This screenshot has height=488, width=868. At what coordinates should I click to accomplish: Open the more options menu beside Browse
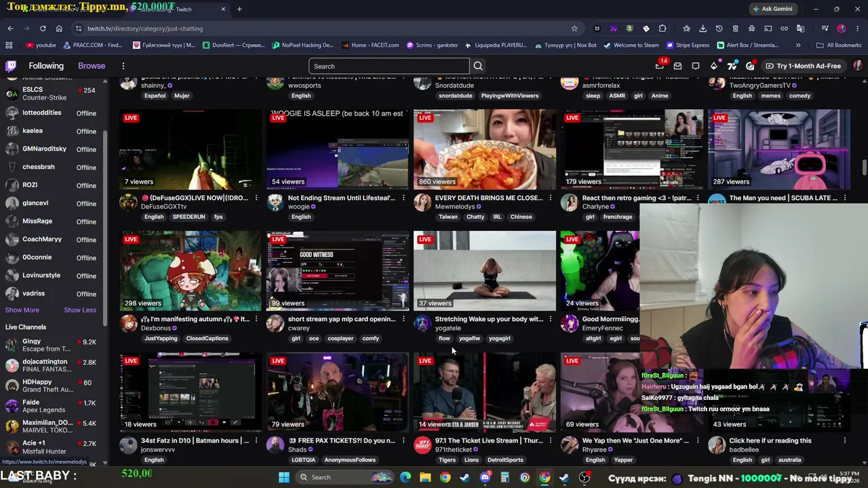click(x=123, y=66)
